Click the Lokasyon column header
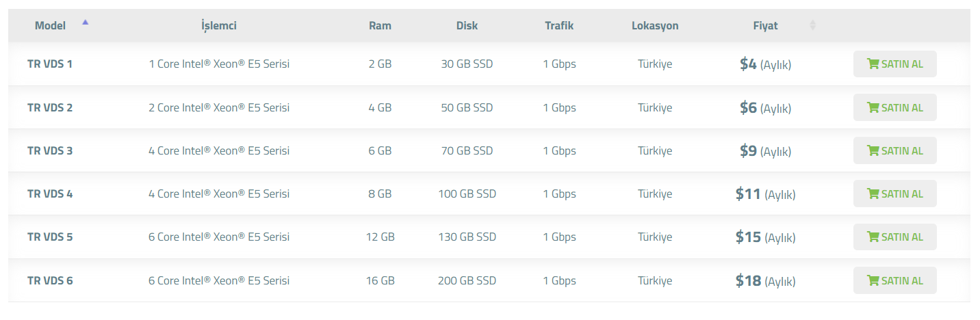The image size is (980, 320). (x=655, y=25)
